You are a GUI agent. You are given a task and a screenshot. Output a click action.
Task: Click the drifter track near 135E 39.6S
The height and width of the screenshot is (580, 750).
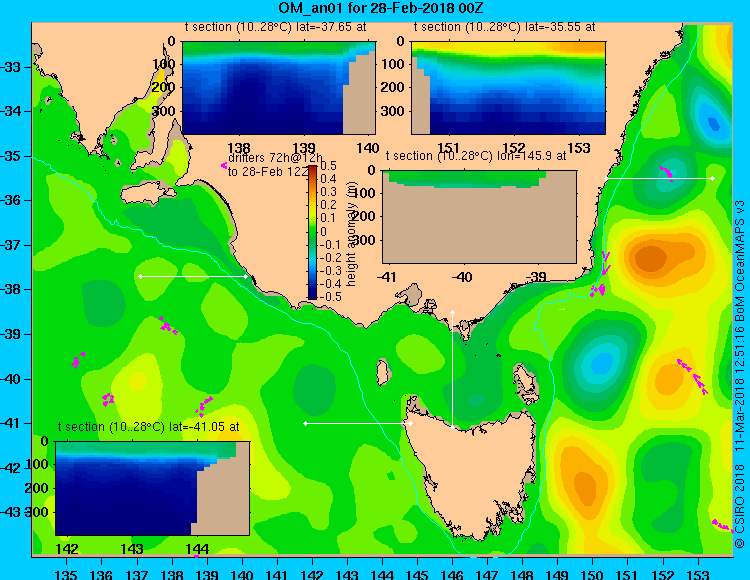point(77,361)
